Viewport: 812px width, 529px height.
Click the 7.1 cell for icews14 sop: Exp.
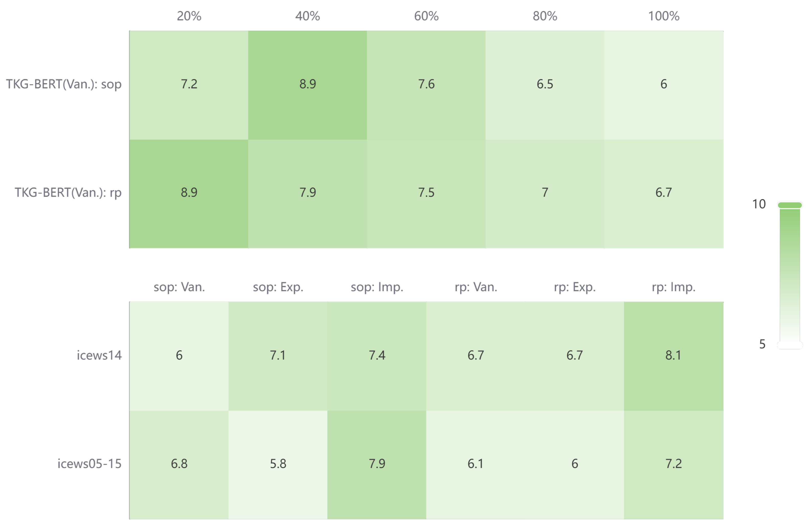pyautogui.click(x=278, y=356)
